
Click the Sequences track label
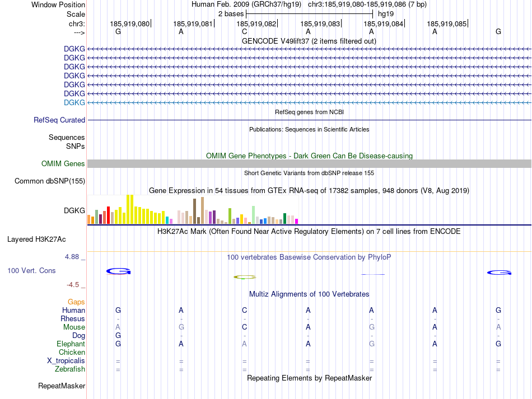coord(67,137)
